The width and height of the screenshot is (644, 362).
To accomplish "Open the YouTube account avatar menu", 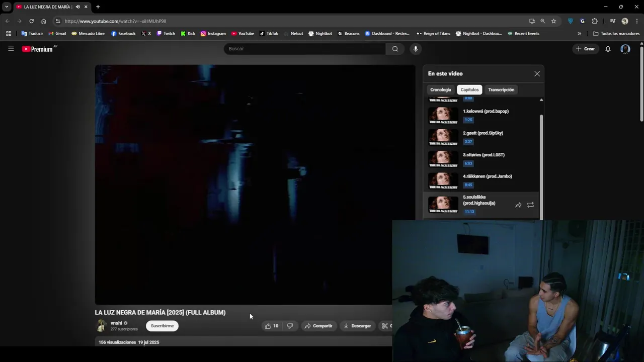I will [x=625, y=49].
